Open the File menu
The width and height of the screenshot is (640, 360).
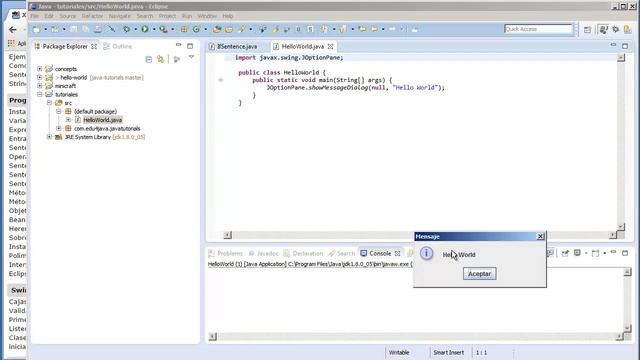tap(35, 16)
